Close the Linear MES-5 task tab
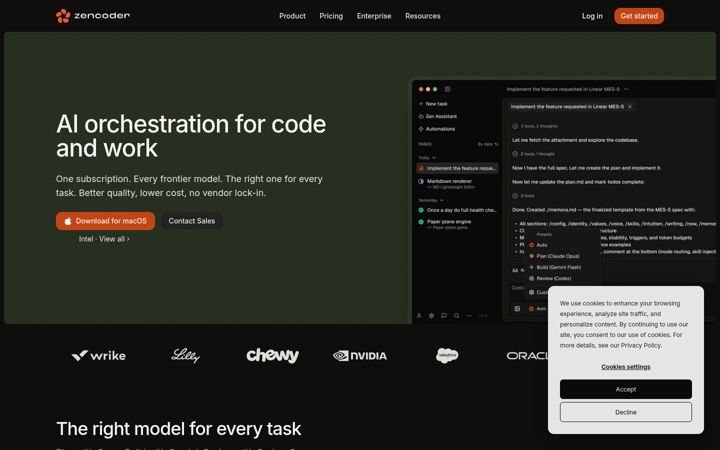This screenshot has width=720, height=450. click(630, 107)
